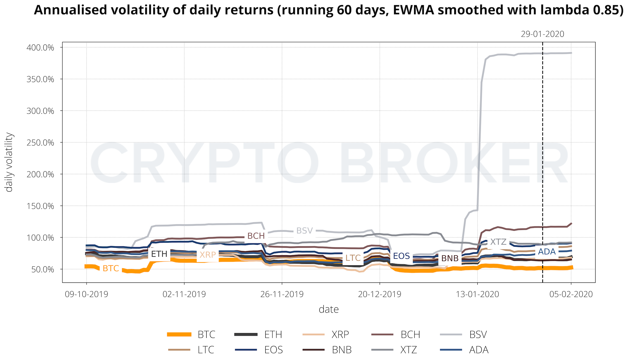Click the LTC legend text entry
Viewport: 628px width, 364px height.
[206, 350]
